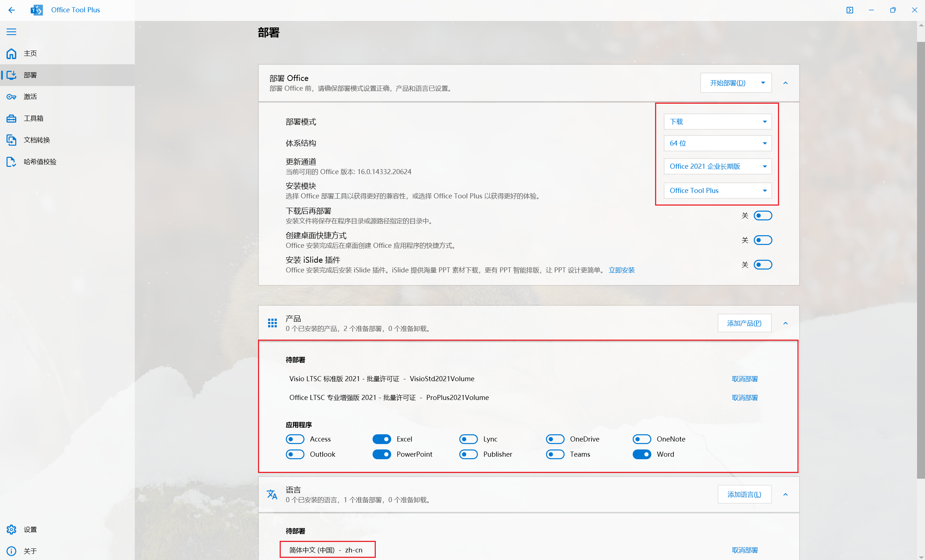Select the ProPlus2021Volume product row
The image size is (925, 560).
528,397
